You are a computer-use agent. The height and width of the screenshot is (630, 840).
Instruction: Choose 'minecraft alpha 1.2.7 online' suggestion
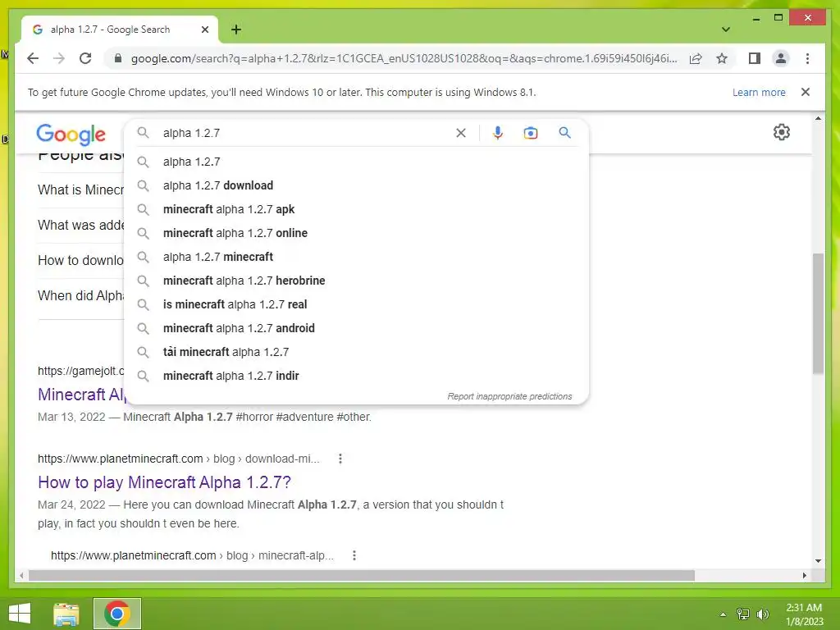click(356, 233)
